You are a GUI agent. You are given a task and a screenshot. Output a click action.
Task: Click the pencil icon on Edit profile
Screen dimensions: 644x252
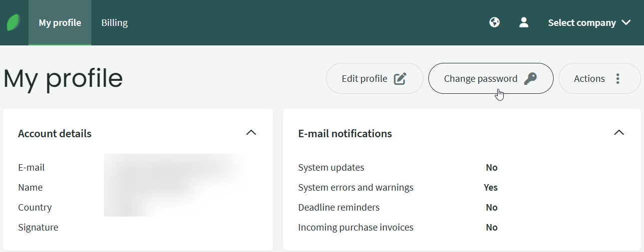(400, 79)
